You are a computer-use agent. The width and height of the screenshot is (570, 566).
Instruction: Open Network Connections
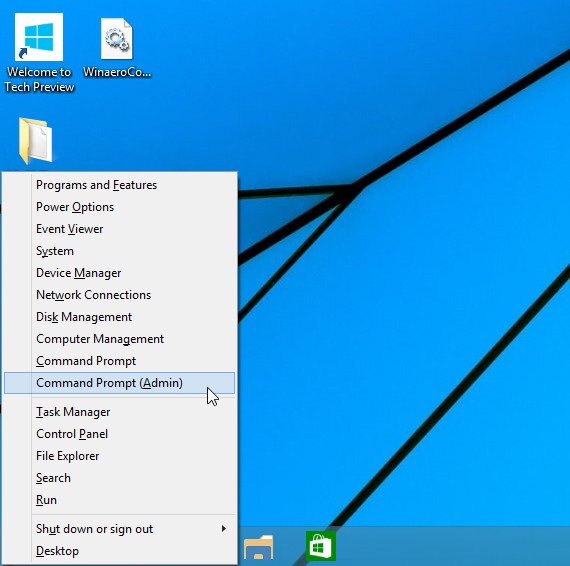tap(119, 295)
